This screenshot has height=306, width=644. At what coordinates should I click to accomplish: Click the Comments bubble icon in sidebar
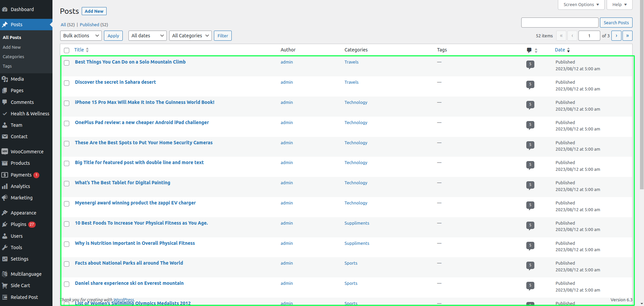tap(5, 102)
